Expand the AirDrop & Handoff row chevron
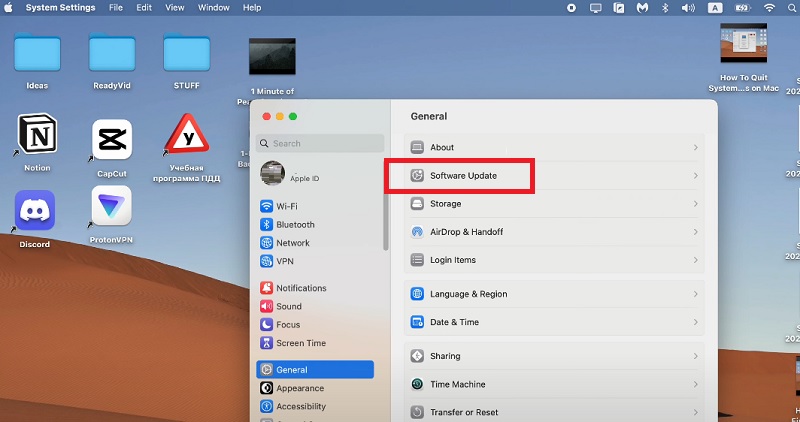 coord(695,232)
